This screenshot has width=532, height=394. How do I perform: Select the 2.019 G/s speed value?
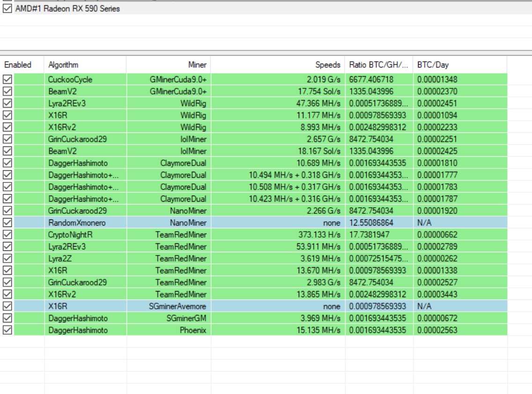pos(323,80)
